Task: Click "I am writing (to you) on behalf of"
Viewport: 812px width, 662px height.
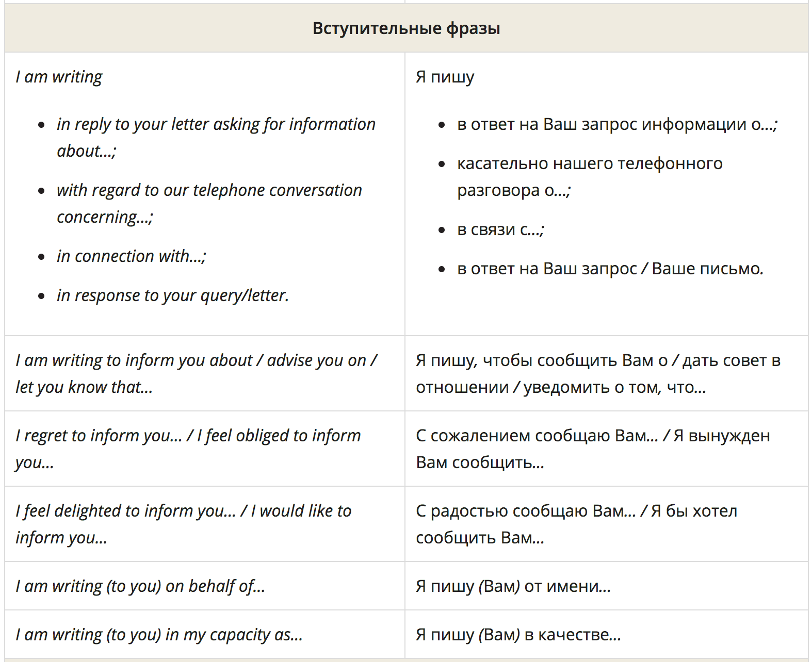Action: pos(140,586)
